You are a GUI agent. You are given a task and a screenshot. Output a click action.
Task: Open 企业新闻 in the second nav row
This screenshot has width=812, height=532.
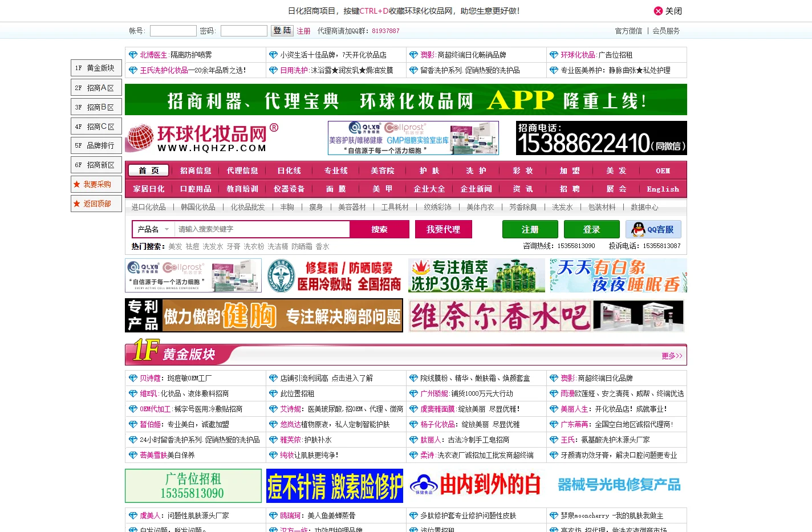click(x=476, y=189)
